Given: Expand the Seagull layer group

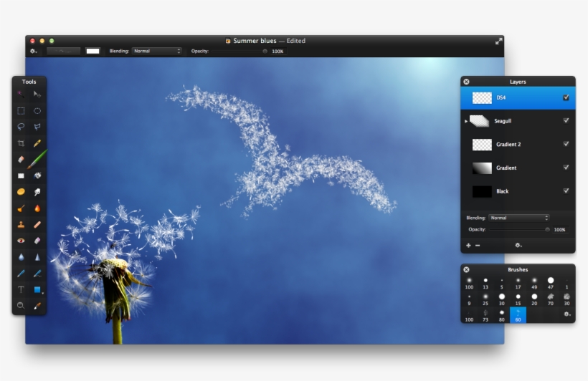Looking at the screenshot, I should (x=466, y=121).
